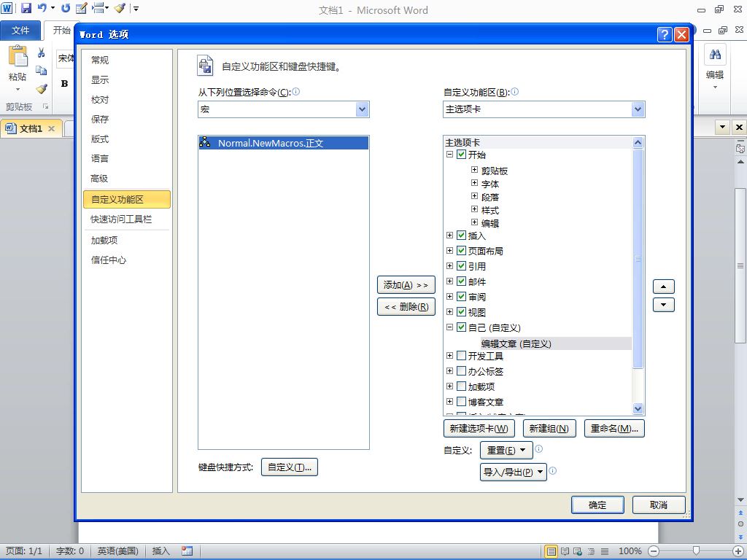Click the macro recording icon in status bar
The image size is (747, 560).
pyautogui.click(x=187, y=551)
